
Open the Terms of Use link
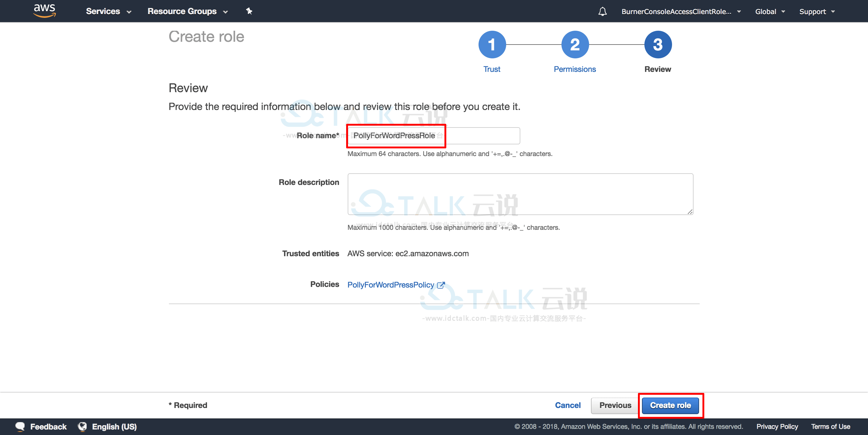pos(831,427)
